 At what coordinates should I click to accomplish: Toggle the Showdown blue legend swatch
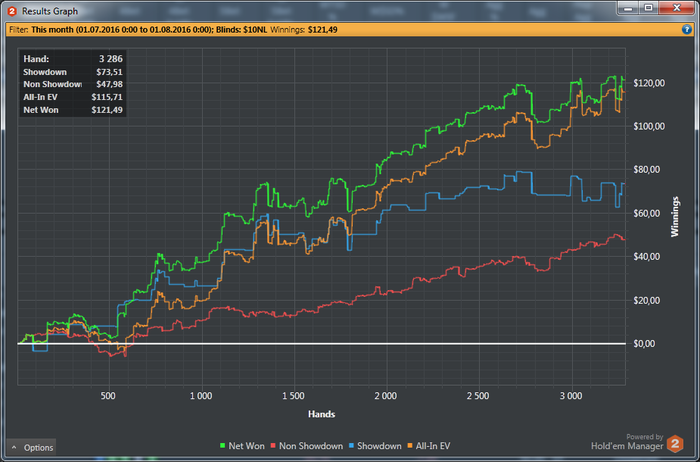(x=351, y=445)
